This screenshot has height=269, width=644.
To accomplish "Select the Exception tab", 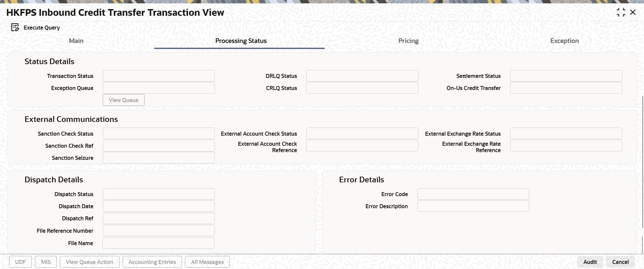I will [564, 41].
